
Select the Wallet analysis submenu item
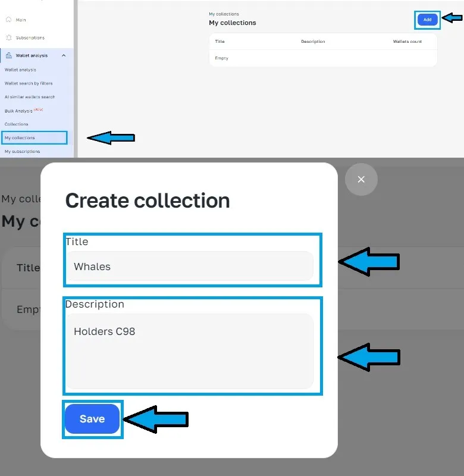click(20, 70)
